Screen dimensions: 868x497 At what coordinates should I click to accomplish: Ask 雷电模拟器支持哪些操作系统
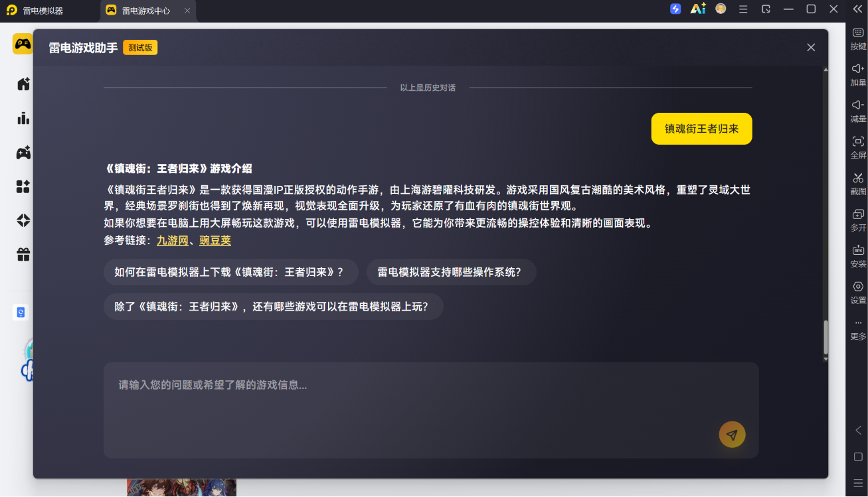pyautogui.click(x=452, y=272)
